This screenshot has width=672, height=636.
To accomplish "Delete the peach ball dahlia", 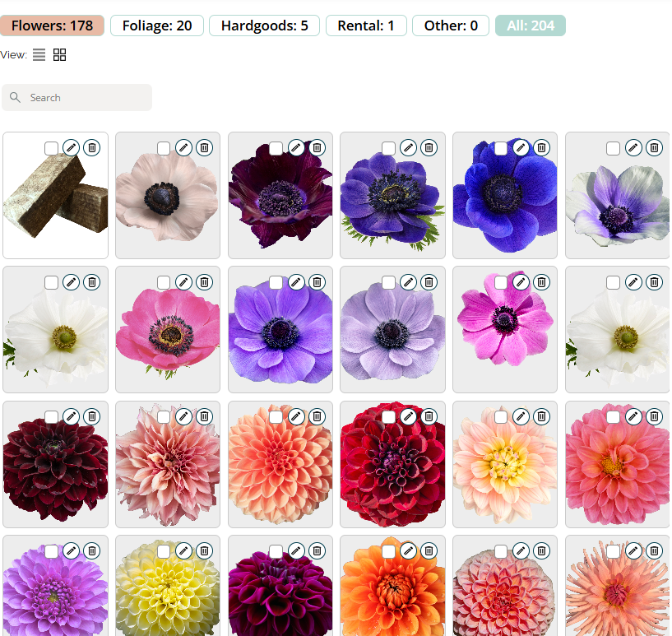I will coord(317,417).
